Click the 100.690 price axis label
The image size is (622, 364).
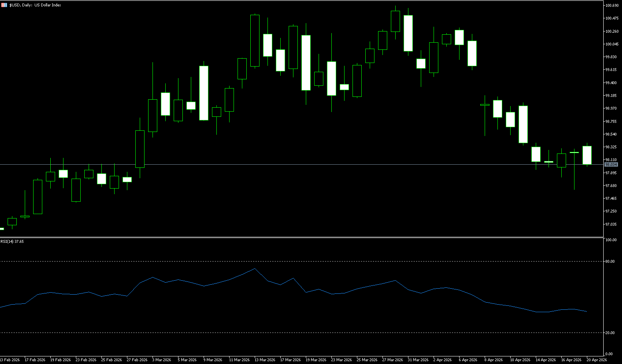(x=612, y=6)
